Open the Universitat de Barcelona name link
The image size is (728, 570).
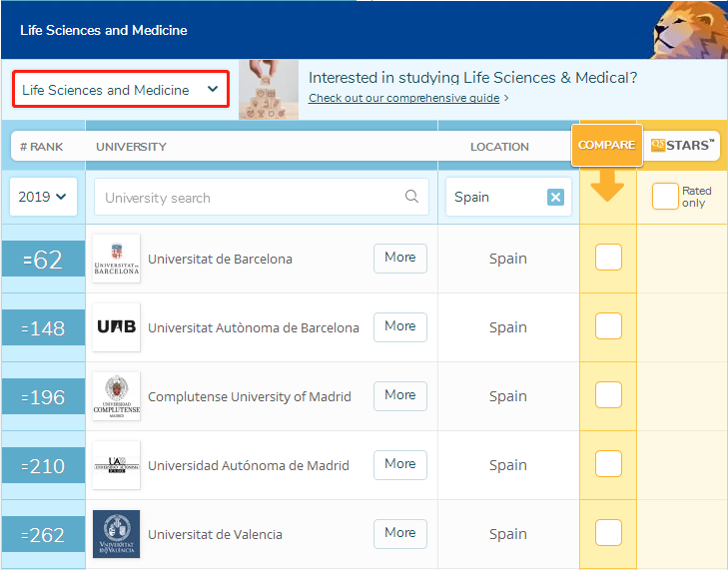(220, 259)
